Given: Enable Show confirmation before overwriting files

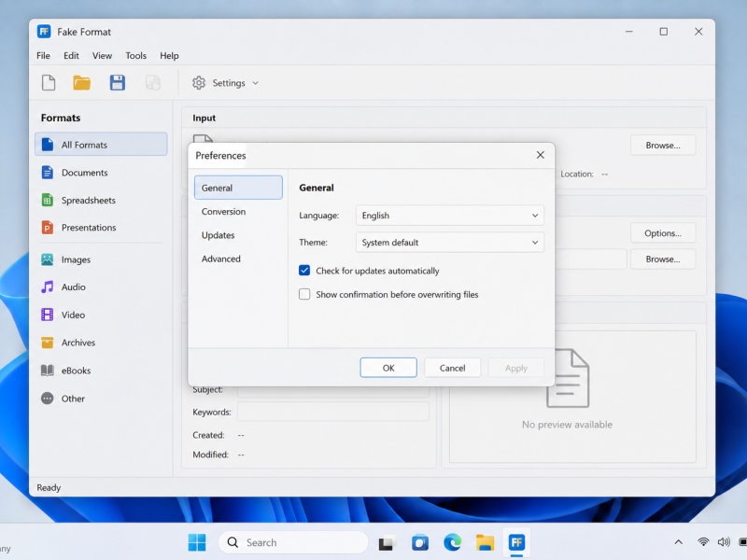Looking at the screenshot, I should [x=304, y=294].
